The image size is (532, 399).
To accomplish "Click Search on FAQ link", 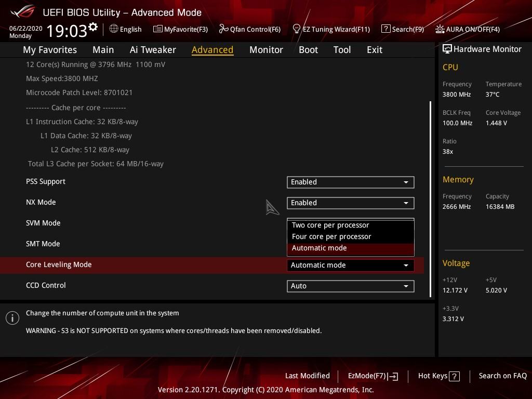I will (x=502, y=376).
